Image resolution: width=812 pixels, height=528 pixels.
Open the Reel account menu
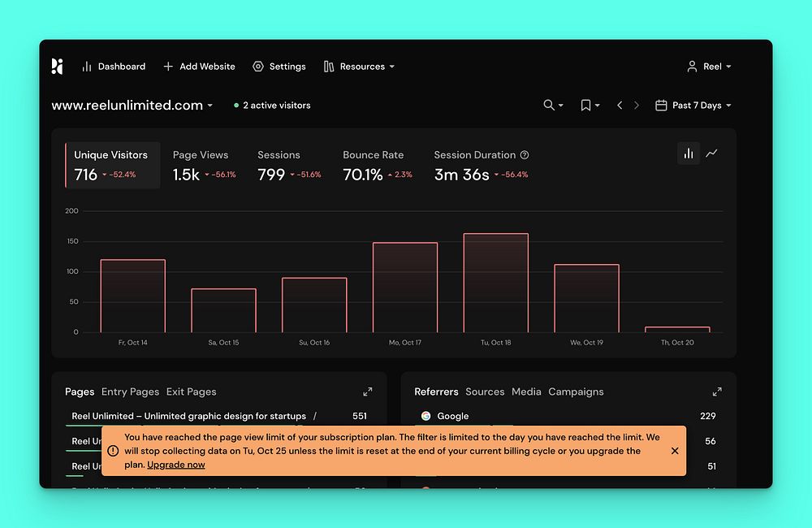709,67
